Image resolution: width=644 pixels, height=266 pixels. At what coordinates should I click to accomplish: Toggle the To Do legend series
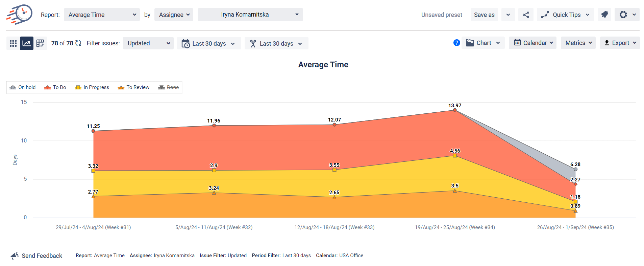(x=55, y=87)
